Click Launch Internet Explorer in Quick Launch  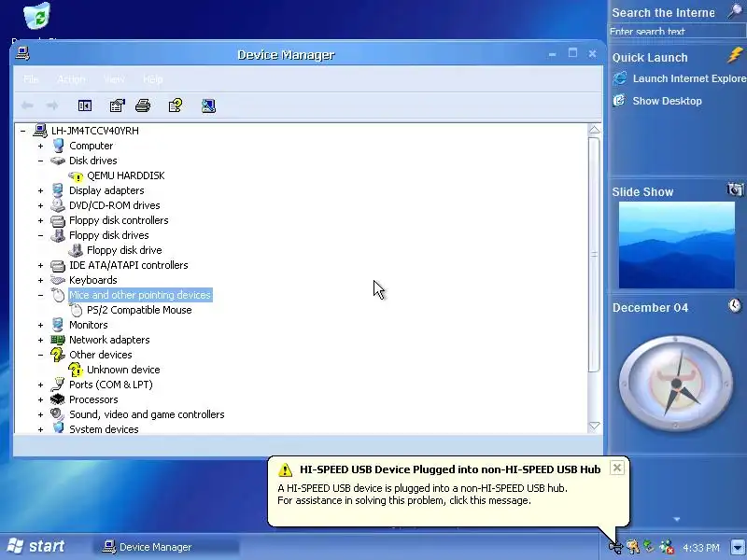680,78
